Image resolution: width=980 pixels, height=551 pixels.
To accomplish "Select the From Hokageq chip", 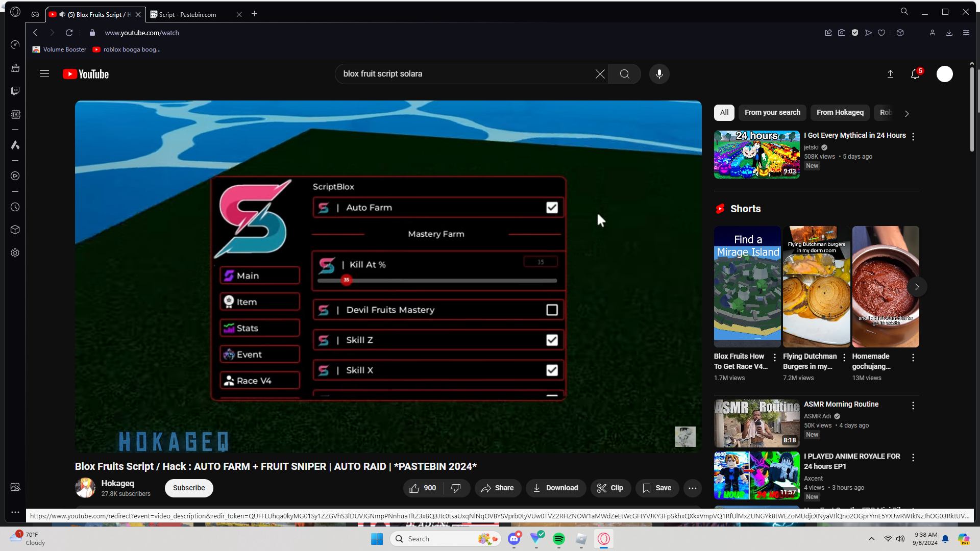I will (840, 113).
